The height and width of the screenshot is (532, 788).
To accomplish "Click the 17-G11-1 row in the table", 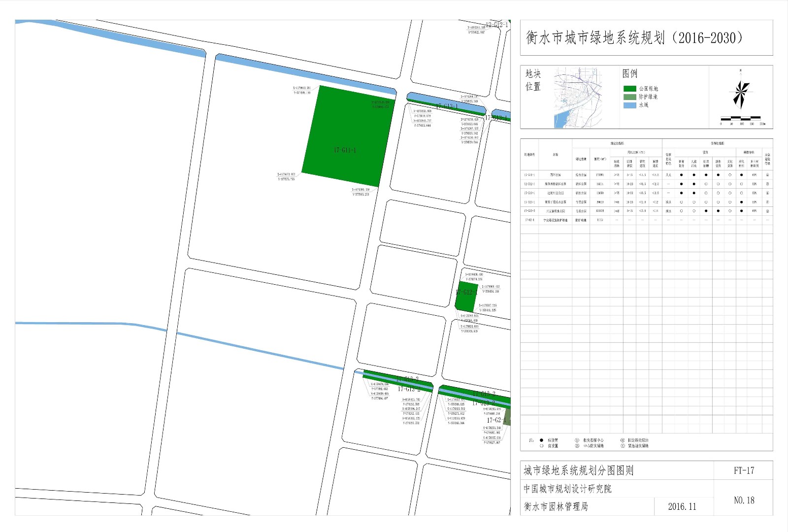I will pos(645,175).
